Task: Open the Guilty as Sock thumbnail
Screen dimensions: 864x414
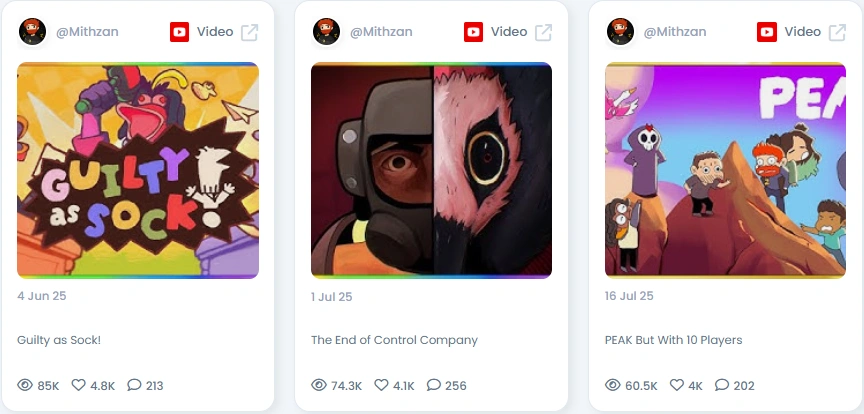Action: tap(138, 170)
